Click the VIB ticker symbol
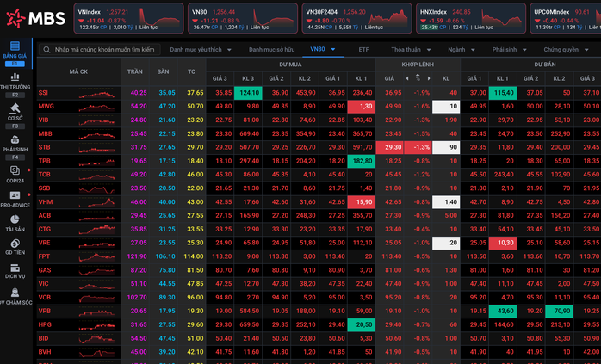 (x=43, y=120)
